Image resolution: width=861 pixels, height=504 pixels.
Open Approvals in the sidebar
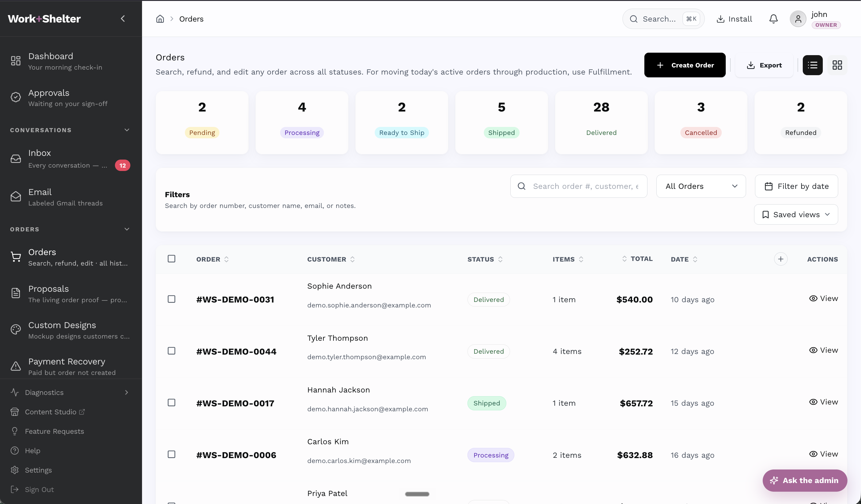point(71,98)
